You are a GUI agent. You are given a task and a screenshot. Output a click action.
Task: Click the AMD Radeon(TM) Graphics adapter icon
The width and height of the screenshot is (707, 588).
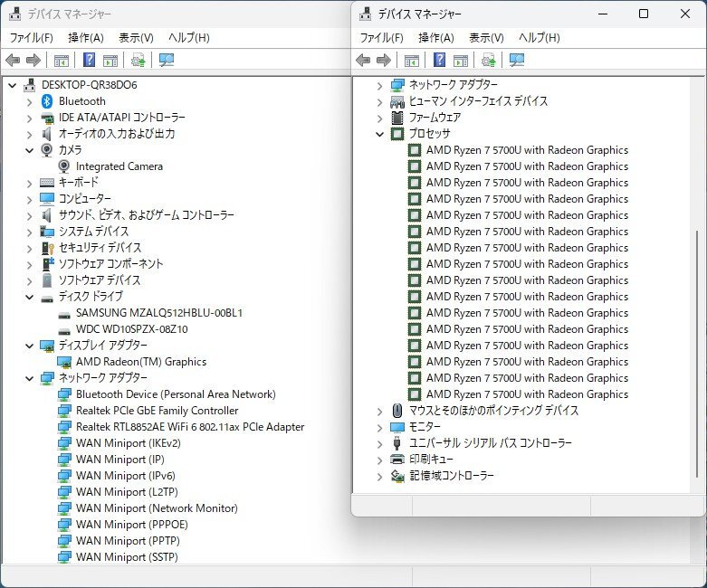coord(64,362)
